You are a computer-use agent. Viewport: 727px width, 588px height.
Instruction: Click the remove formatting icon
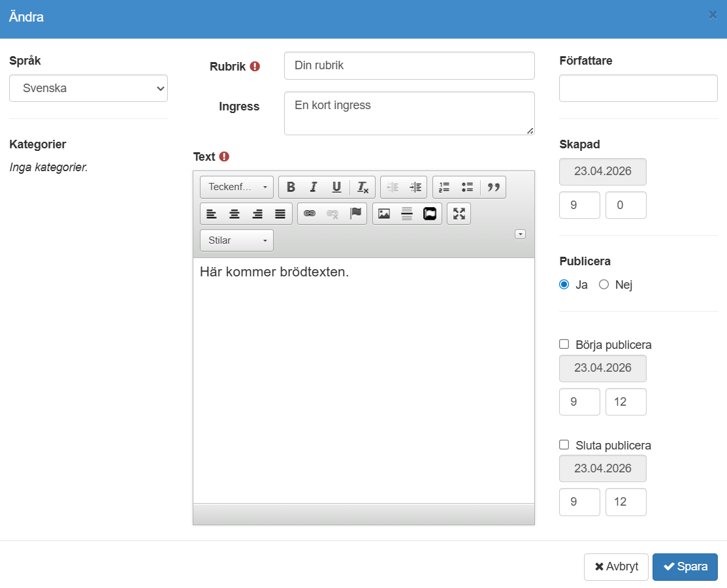point(363,188)
